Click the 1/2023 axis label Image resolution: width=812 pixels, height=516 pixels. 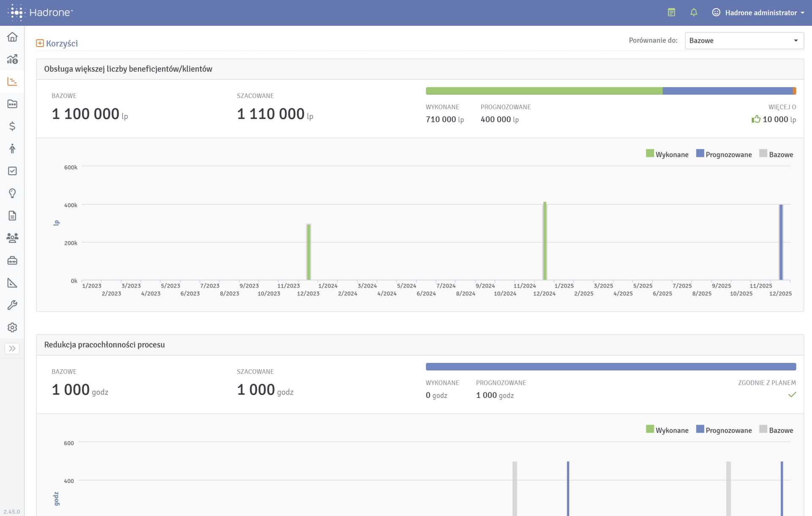[92, 286]
